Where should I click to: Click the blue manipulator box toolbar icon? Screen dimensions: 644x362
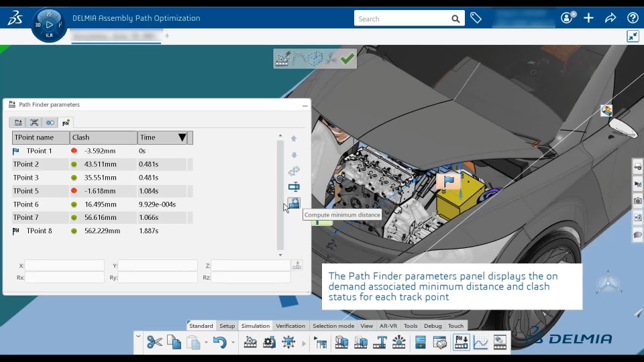[x=288, y=342]
